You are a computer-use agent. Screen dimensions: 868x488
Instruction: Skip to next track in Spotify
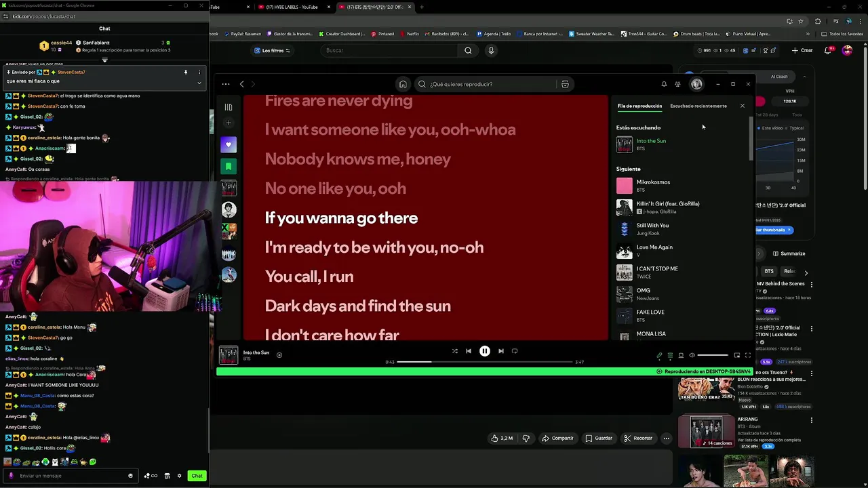tap(501, 351)
